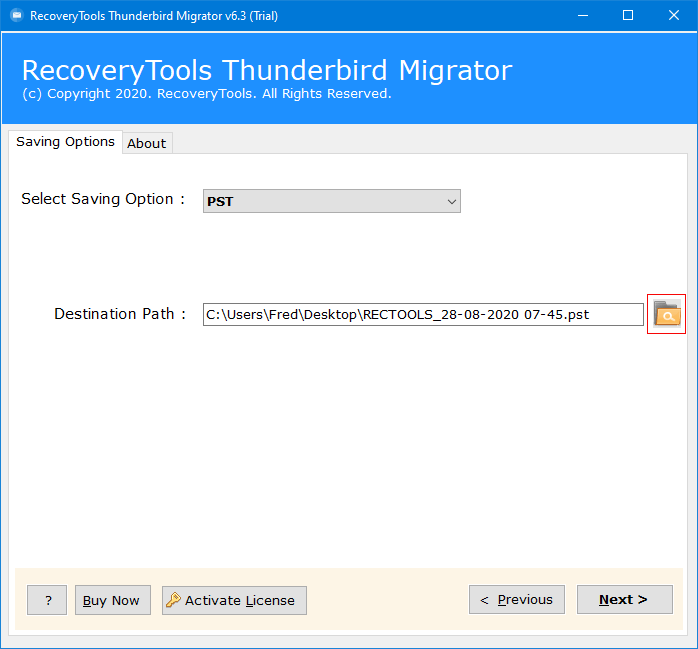
Task: Minimize the Thunderbird Migrator window
Action: click(583, 16)
